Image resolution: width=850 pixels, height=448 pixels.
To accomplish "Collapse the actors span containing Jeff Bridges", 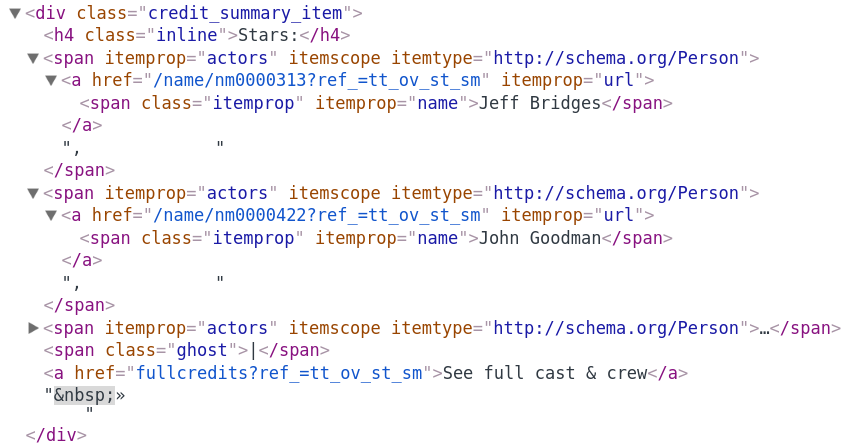I will tap(33, 58).
